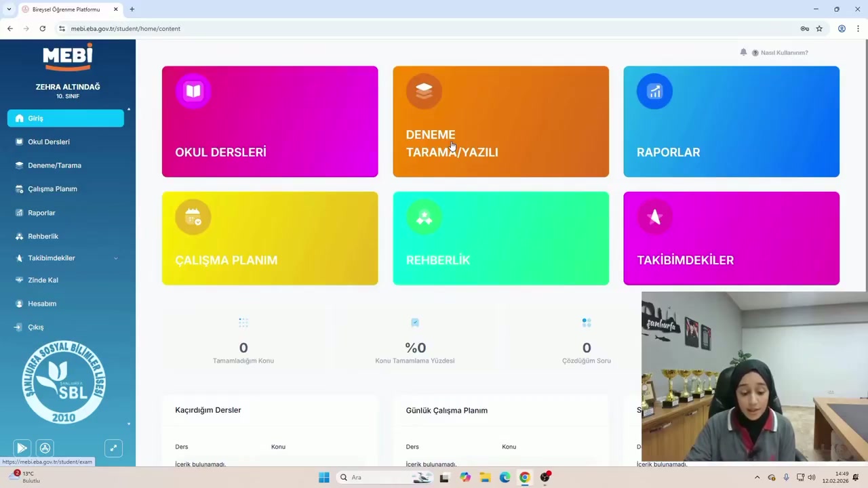Open the Google Play store icon
The image size is (868, 488).
(22, 448)
